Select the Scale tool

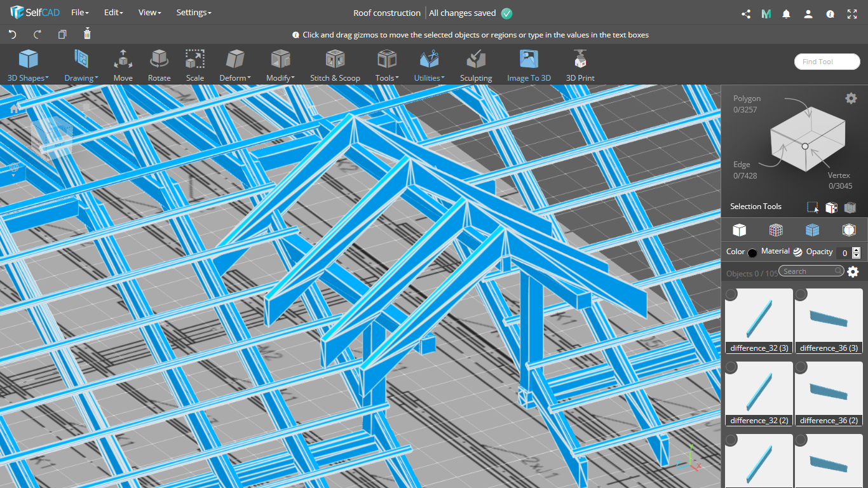(195, 65)
